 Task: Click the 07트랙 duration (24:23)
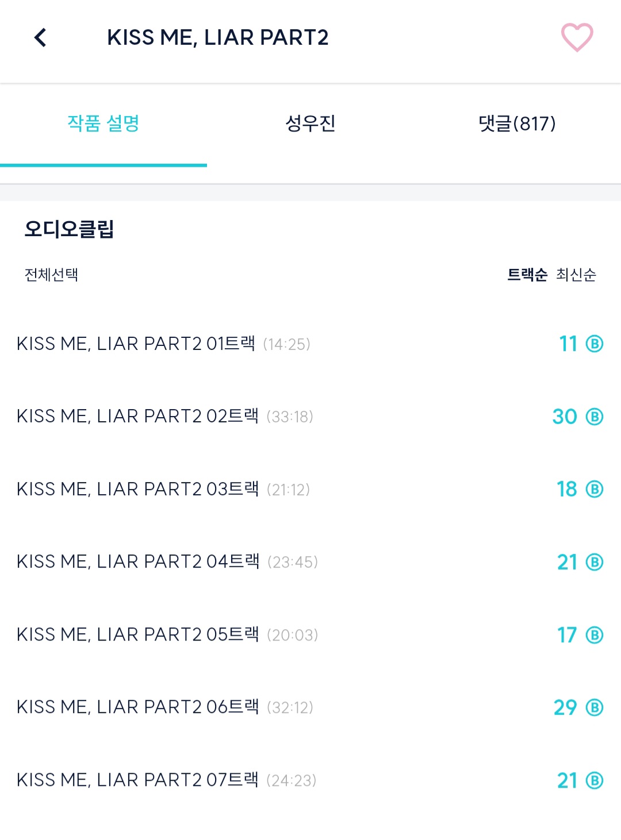pos(292,780)
